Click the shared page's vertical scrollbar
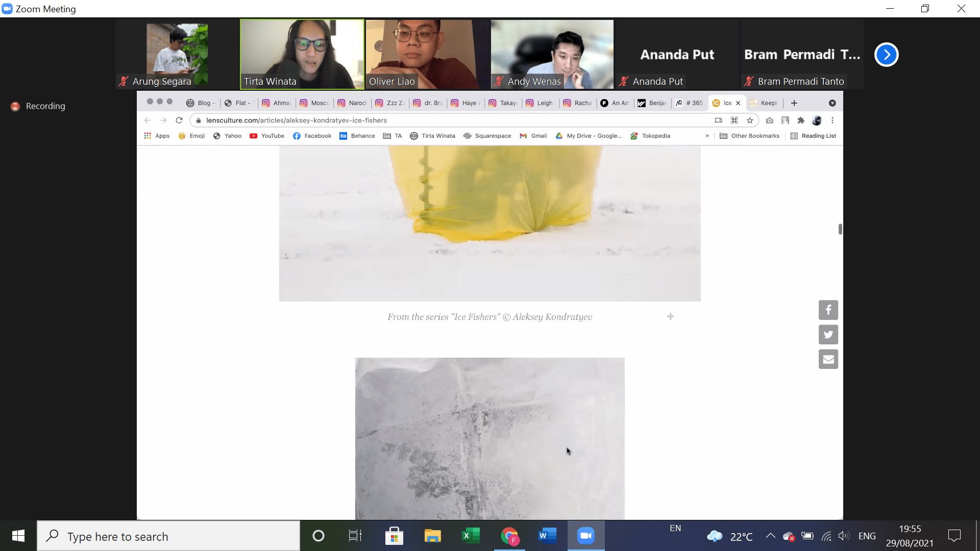 pyautogui.click(x=840, y=229)
